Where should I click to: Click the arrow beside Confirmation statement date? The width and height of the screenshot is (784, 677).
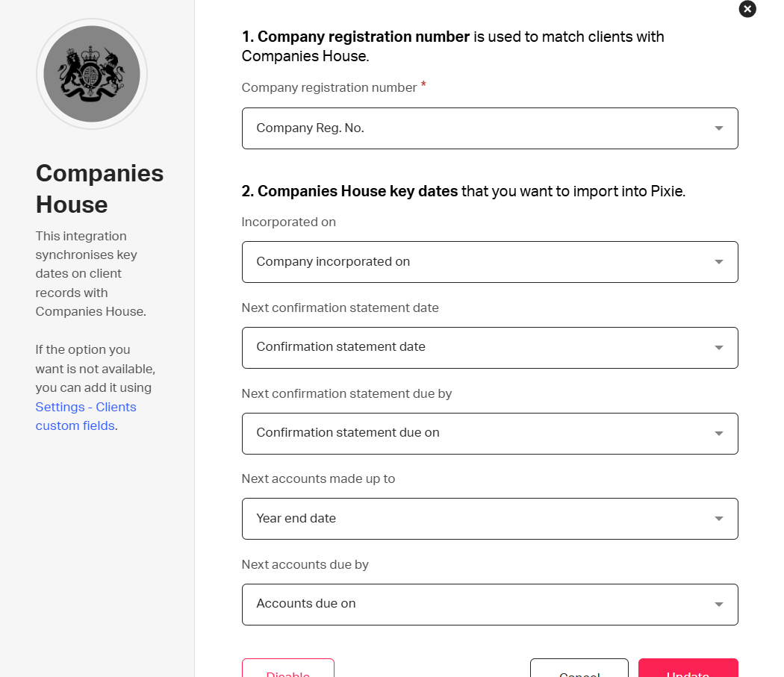718,348
